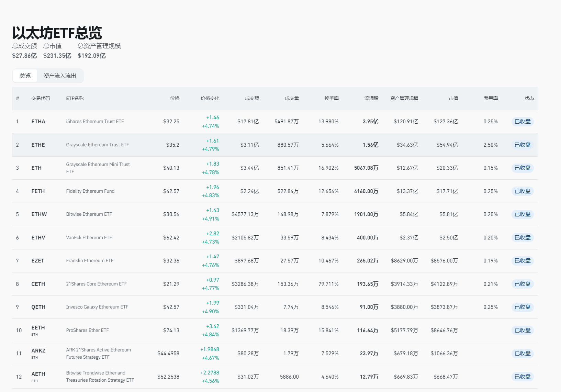Click the 已收盘 badge in ETHE row

click(x=523, y=145)
